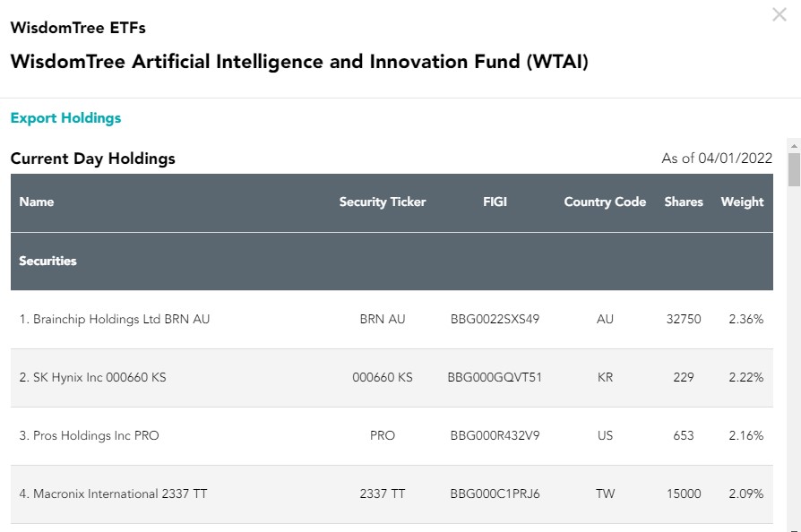Click the vertical scrollbar thumb

click(794, 169)
